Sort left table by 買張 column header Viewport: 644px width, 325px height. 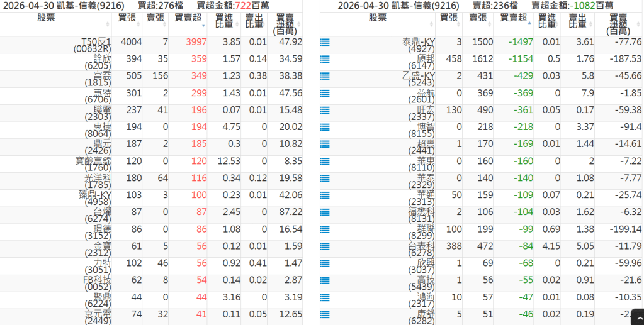point(128,18)
